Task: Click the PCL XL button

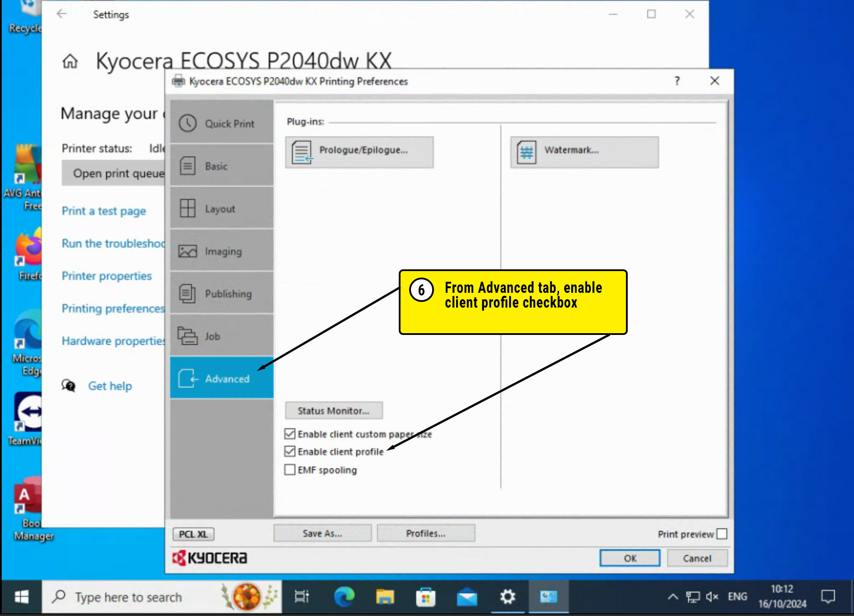Action: click(193, 534)
